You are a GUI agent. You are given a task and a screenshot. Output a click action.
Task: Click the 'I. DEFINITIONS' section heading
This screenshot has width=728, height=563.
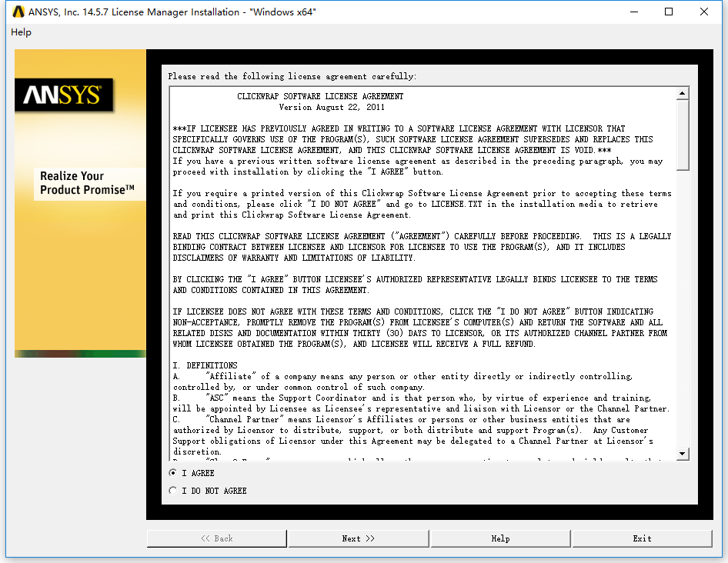205,365
